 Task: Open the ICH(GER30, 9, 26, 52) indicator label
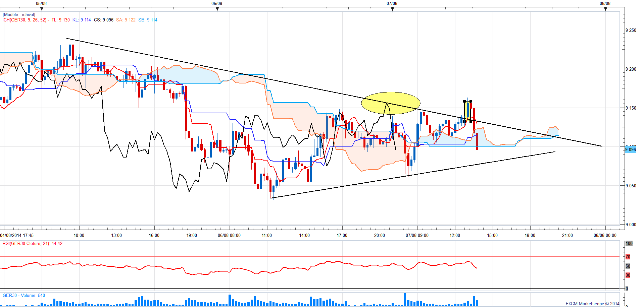pyautogui.click(x=24, y=20)
